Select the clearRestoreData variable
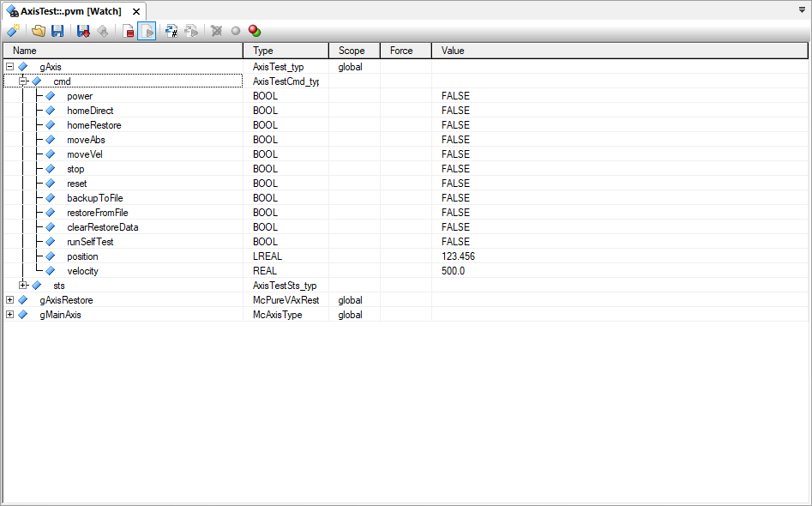Viewport: 812px width, 506px height. point(103,227)
